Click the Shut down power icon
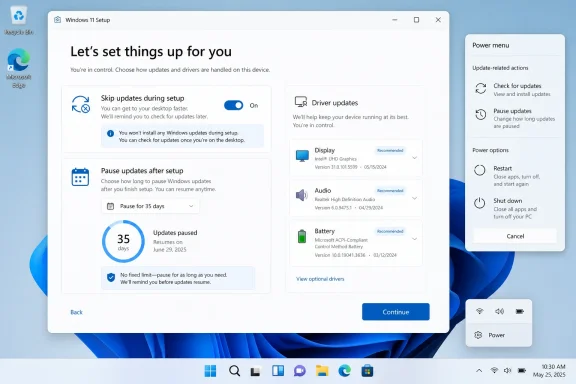 pos(480,203)
